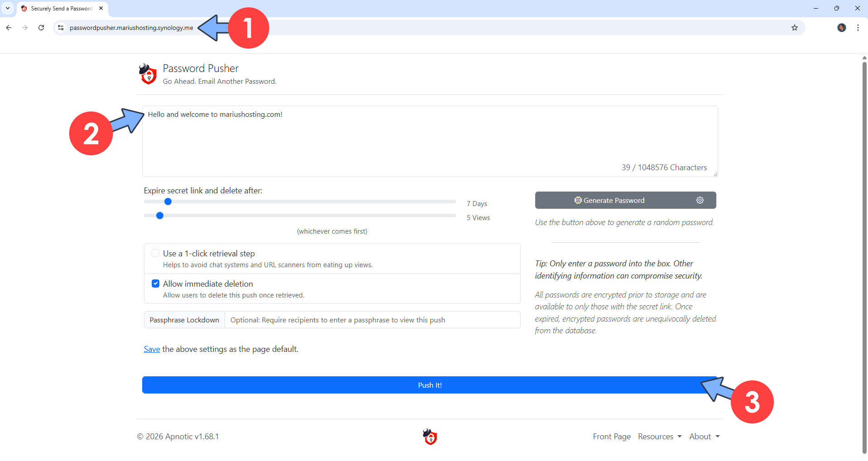Reload the current page
Image resolution: width=868 pixels, height=461 pixels.
pos(41,28)
